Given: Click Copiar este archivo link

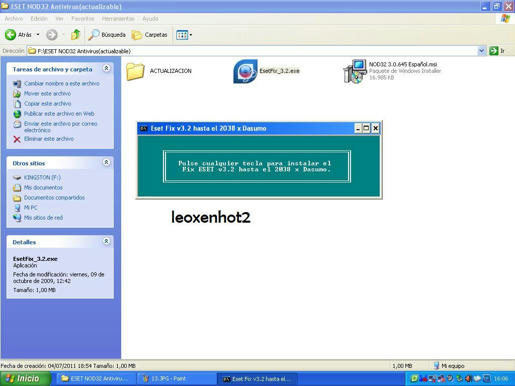Looking at the screenshot, I should 48,104.
